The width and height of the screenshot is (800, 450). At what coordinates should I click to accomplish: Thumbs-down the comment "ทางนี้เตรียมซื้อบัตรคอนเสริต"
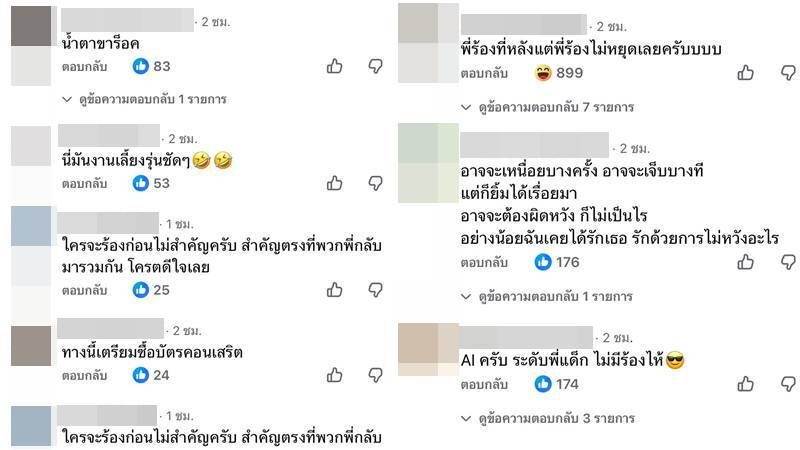pos(376,376)
